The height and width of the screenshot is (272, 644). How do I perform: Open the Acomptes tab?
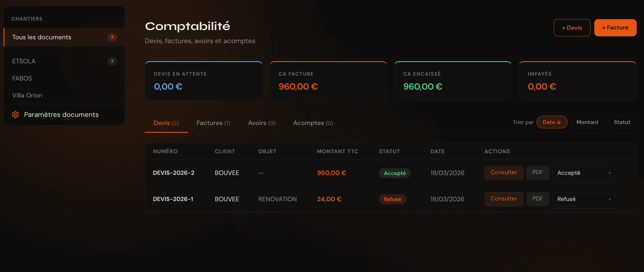pos(313,123)
